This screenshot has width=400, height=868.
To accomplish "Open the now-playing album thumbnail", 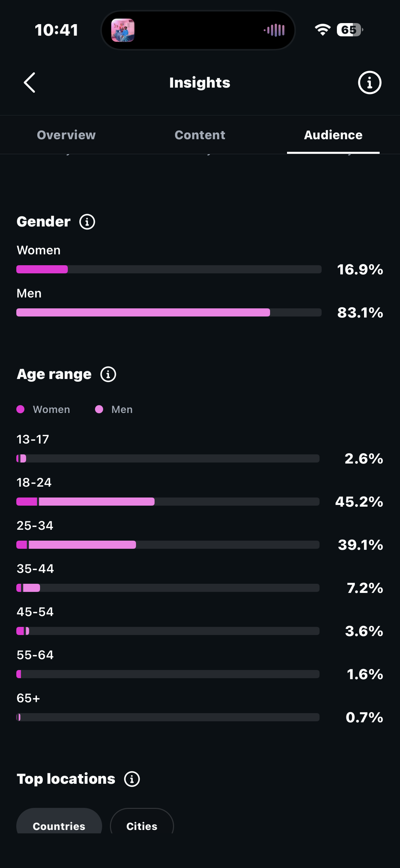I will click(x=123, y=30).
